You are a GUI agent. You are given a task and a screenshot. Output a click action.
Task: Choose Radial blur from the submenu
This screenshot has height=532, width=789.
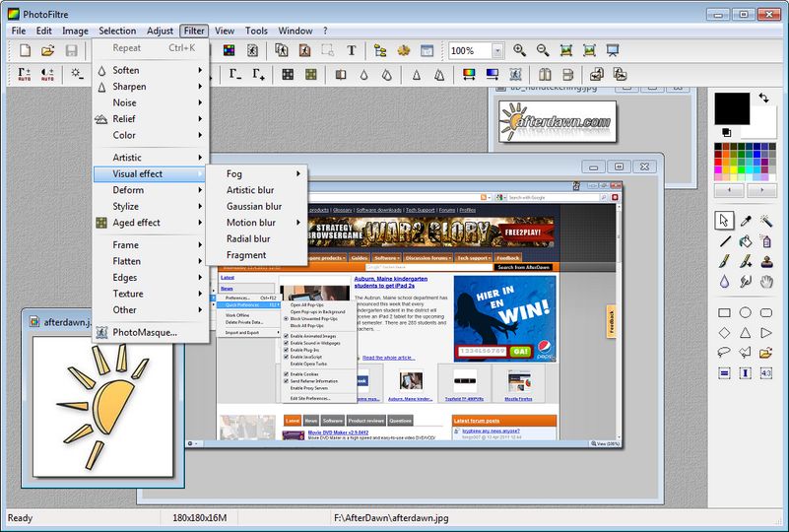click(257, 238)
